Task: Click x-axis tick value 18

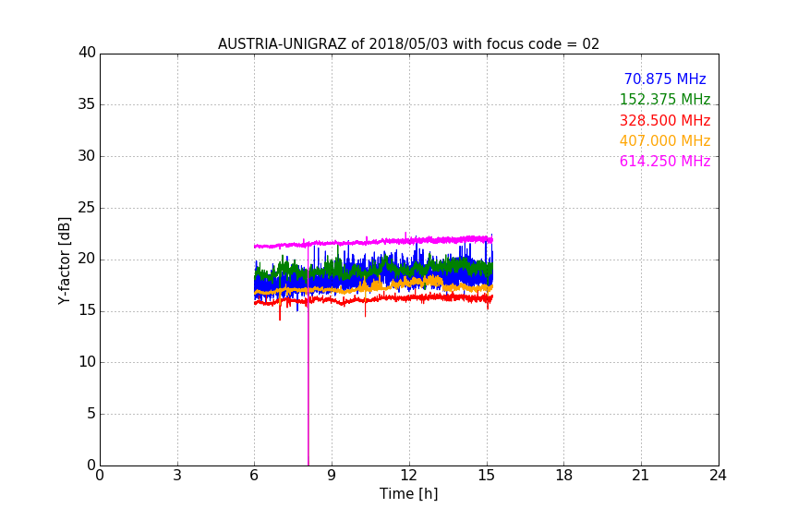Action: point(563,476)
